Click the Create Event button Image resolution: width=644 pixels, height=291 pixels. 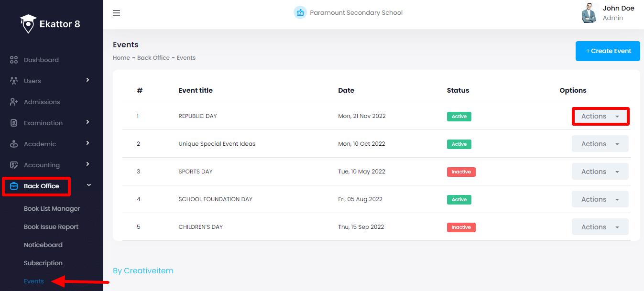pos(608,51)
